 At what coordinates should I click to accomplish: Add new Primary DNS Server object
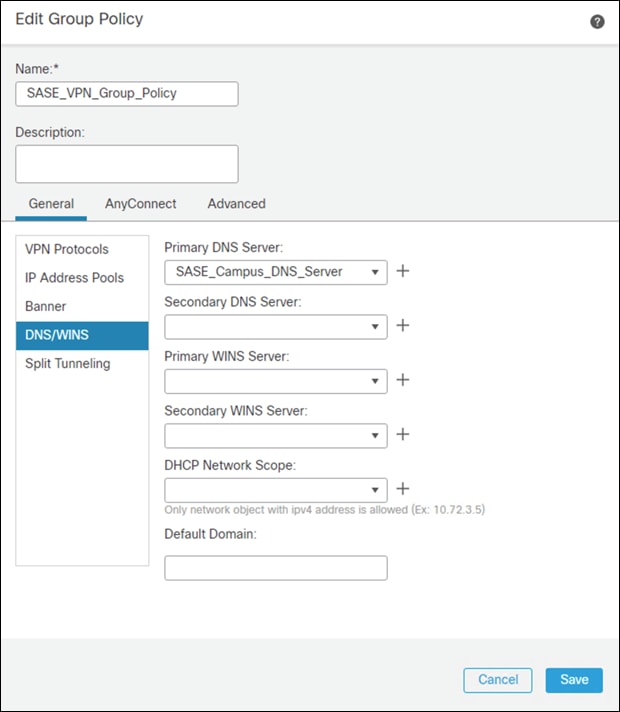point(402,271)
